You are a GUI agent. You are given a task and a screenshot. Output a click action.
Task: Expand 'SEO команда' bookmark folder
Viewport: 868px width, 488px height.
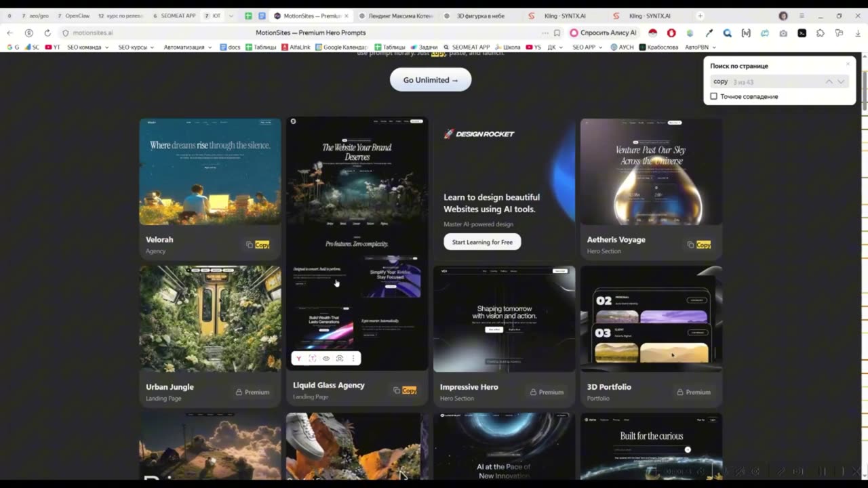point(88,47)
